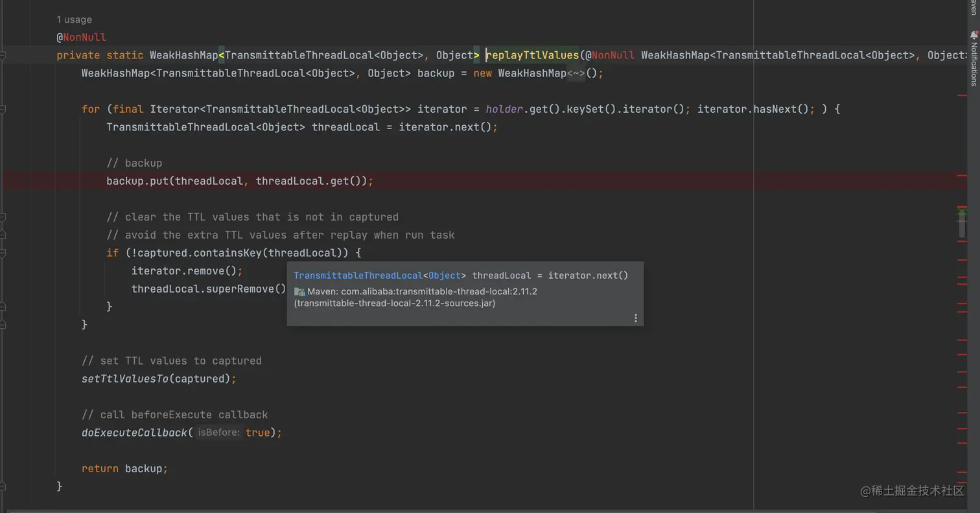Click the fold end marker of if block

pyautogui.click(x=3, y=307)
